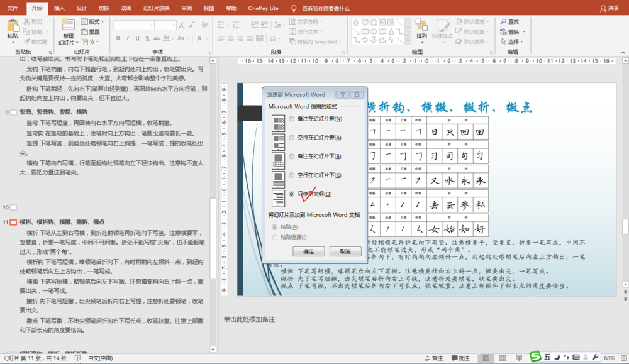Screen dimensions: 629x364
Task: Click the 排列 (Arrange) icon
Action: (421, 25)
